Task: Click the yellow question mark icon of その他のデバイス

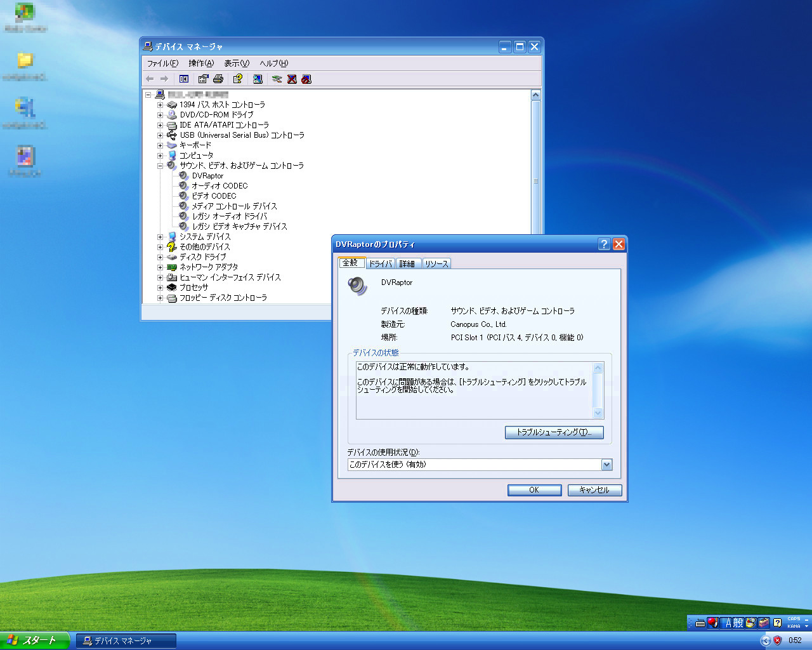Action: click(x=171, y=247)
